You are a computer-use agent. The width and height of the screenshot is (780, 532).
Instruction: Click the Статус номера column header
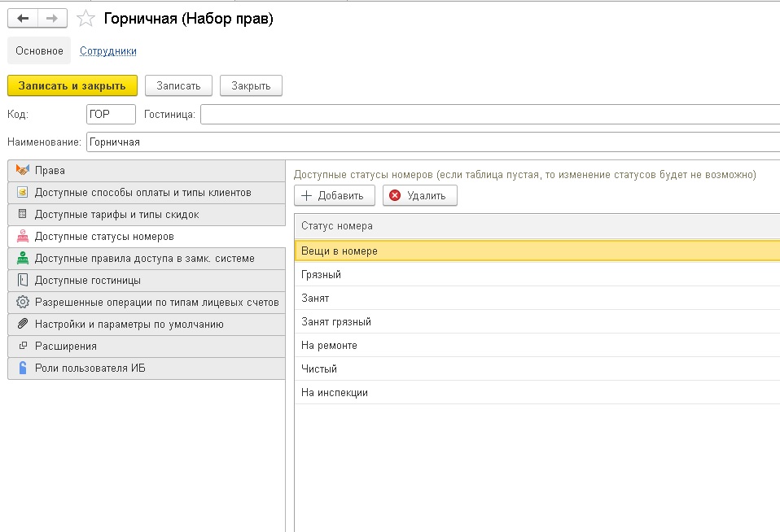337,226
